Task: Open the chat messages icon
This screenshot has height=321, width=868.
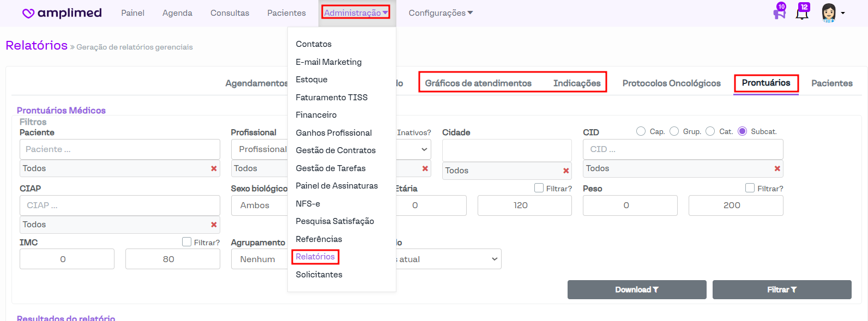Action: (x=779, y=13)
